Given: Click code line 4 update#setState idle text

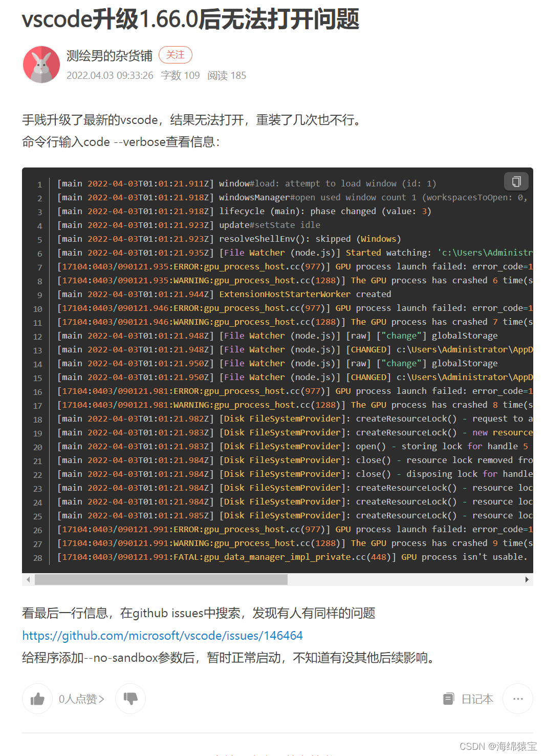Looking at the screenshot, I should pyautogui.click(x=189, y=225).
